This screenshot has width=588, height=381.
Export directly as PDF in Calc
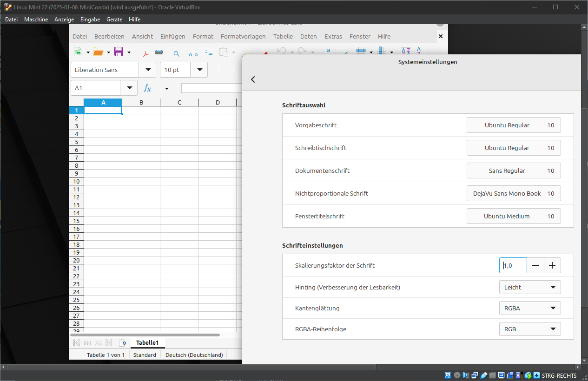tap(145, 53)
